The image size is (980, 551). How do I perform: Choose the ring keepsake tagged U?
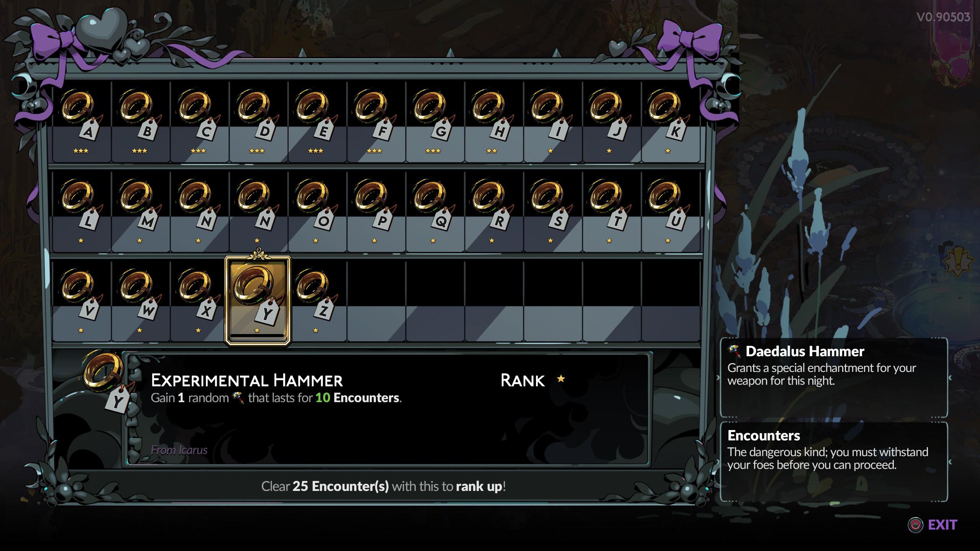(670, 211)
